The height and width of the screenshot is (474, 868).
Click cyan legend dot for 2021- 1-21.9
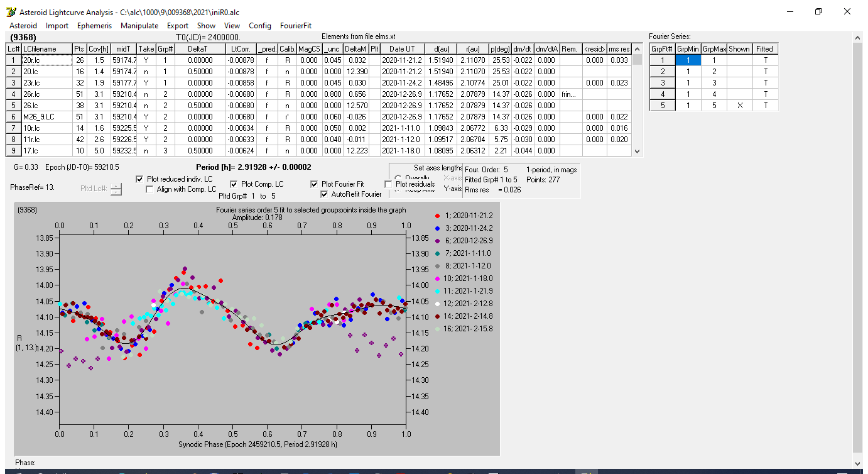(438, 291)
